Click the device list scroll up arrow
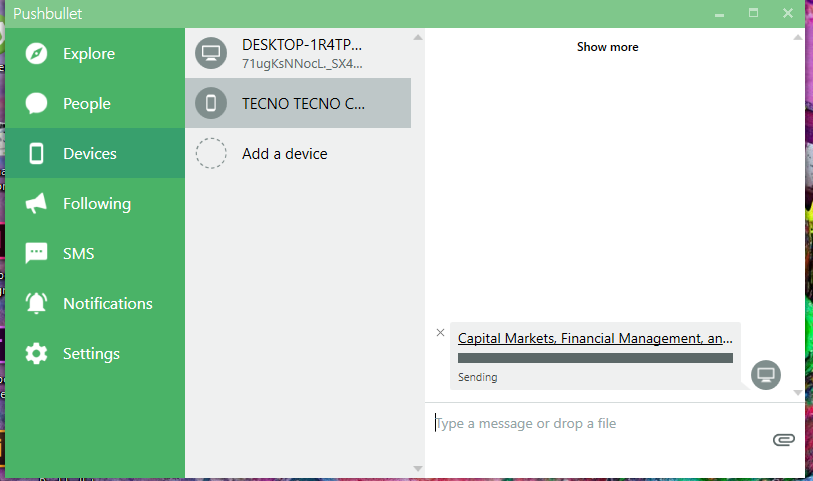The image size is (813, 481). 418,37
